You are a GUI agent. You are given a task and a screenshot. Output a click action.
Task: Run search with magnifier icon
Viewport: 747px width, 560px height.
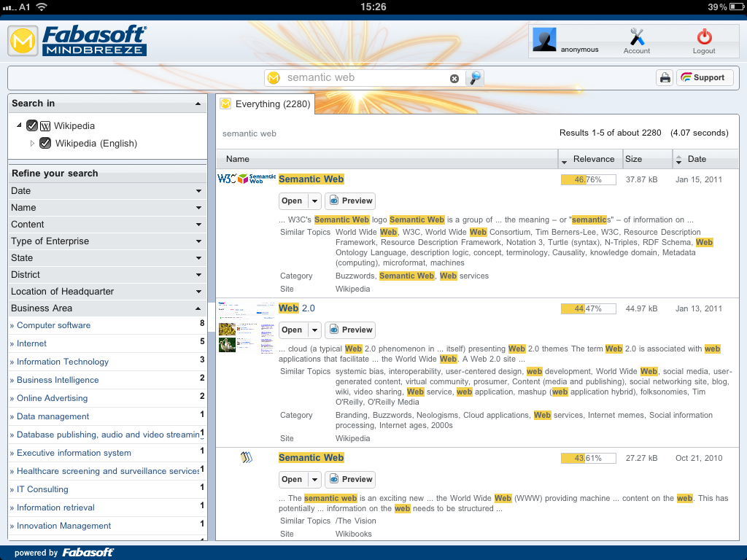(x=475, y=77)
